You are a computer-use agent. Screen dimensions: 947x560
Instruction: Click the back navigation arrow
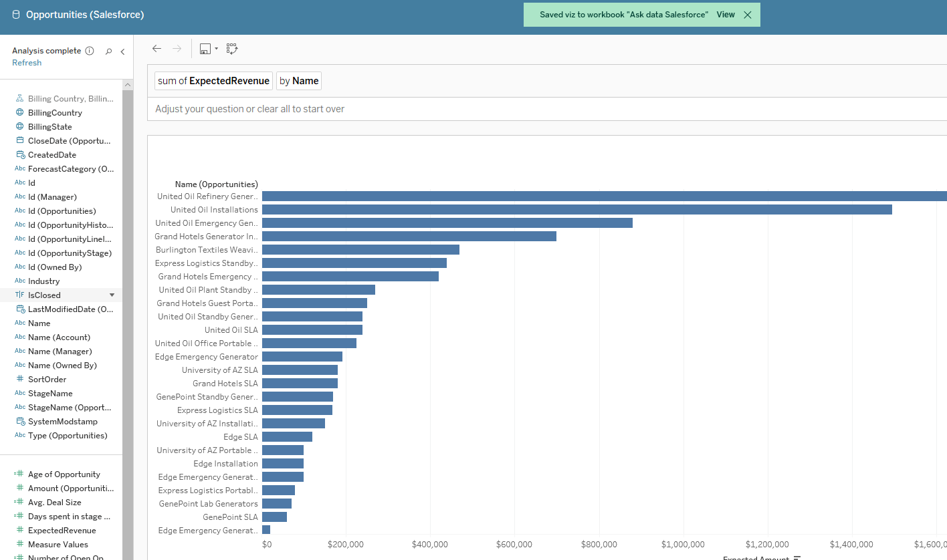(156, 48)
